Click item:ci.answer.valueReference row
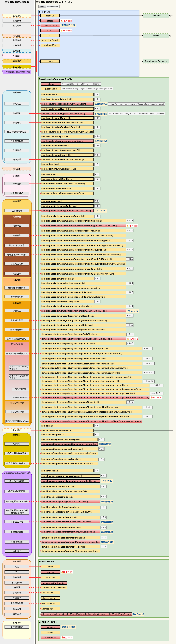This screenshot has height=644, width=176. [x=67, y=430]
